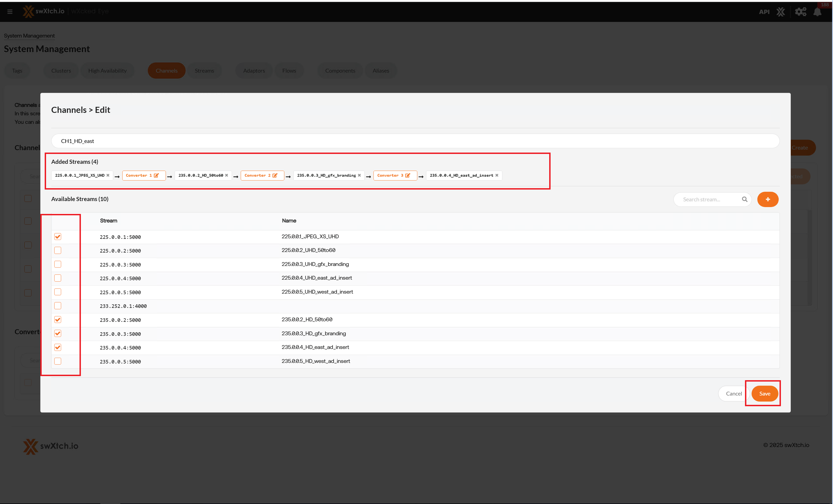The width and height of the screenshot is (833, 504).
Task: Edit Converter 1 via its pencil icon
Action: [156, 175]
